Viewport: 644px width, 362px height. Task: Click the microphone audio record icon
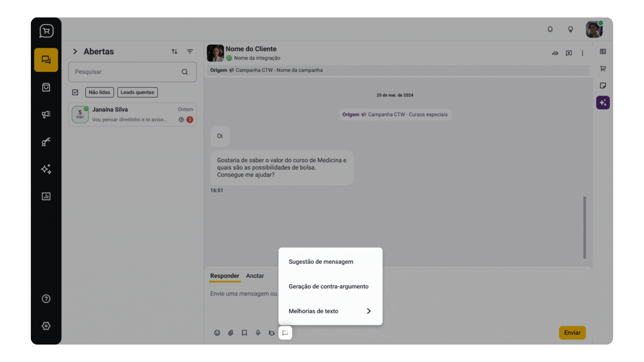pyautogui.click(x=258, y=333)
